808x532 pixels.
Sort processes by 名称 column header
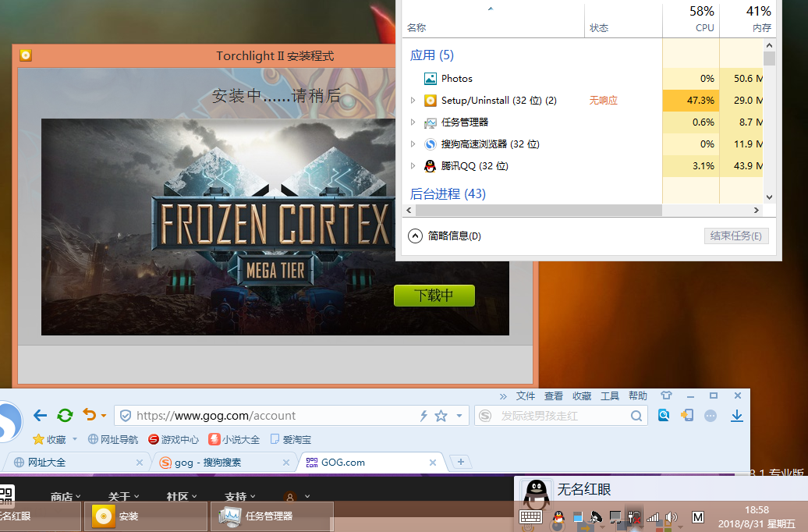493,20
